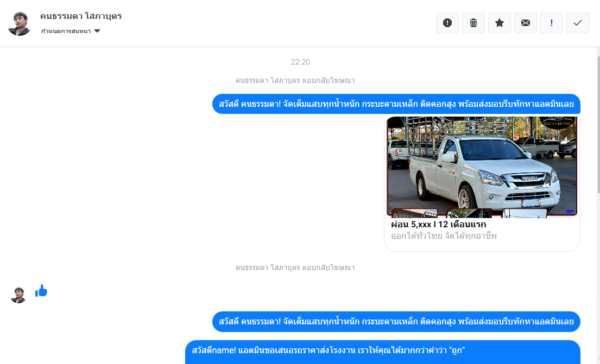Viewport: 600px width, 364px height.
Task: Mark conversation done with the checkmark button
Action: [x=578, y=23]
